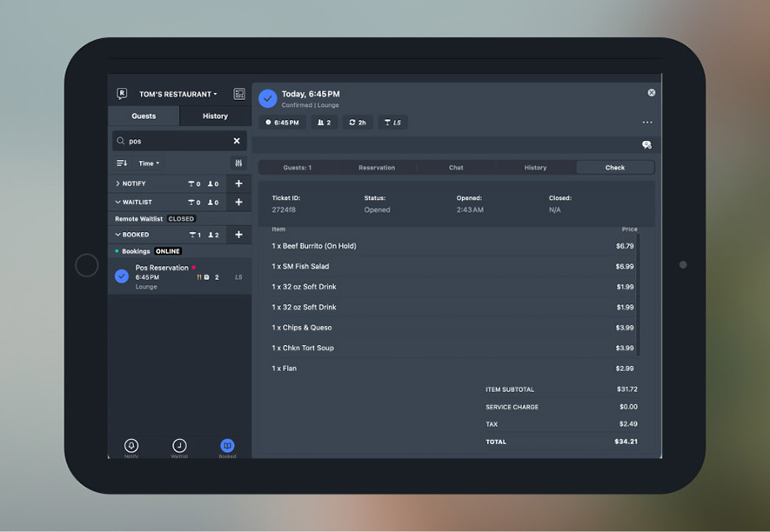Select the Booked icon in bottom bar
This screenshot has width=770, height=532.
tap(227, 448)
